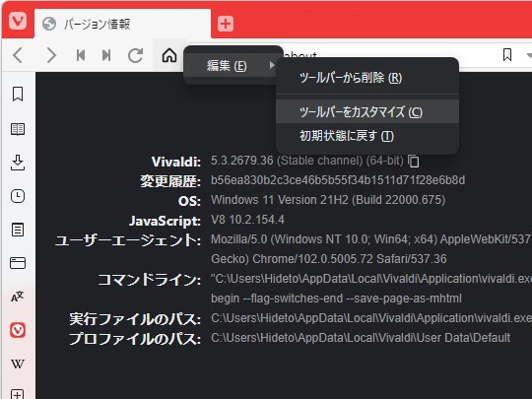Open the Reading List panel
This screenshot has height=399, width=532.
pos(18,129)
